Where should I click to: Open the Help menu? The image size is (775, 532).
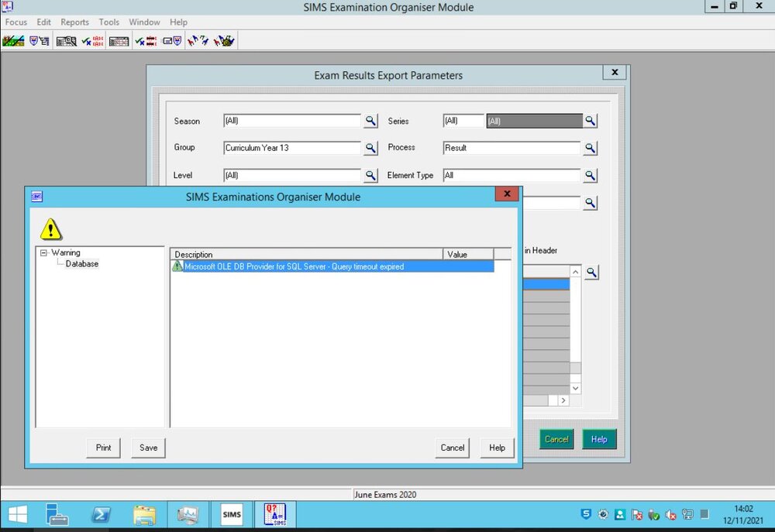[x=178, y=22]
